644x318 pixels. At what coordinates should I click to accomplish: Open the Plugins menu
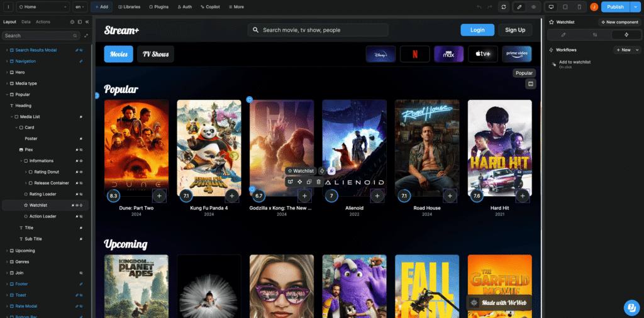[158, 7]
